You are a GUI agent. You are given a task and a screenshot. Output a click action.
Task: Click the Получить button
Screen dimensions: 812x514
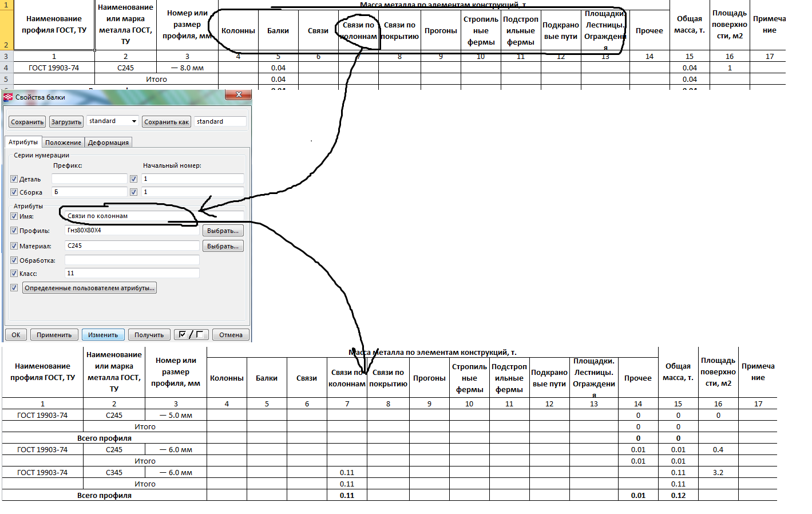(x=149, y=335)
